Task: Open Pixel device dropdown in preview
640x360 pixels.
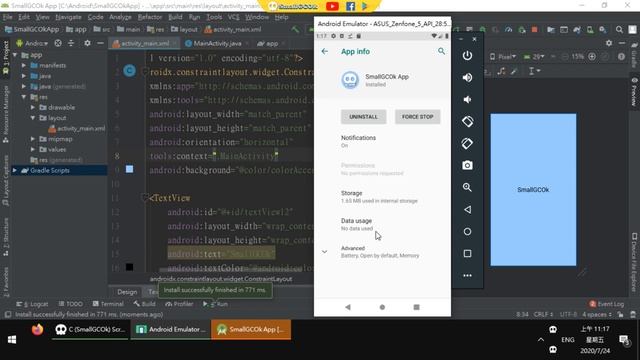Action: (502, 57)
